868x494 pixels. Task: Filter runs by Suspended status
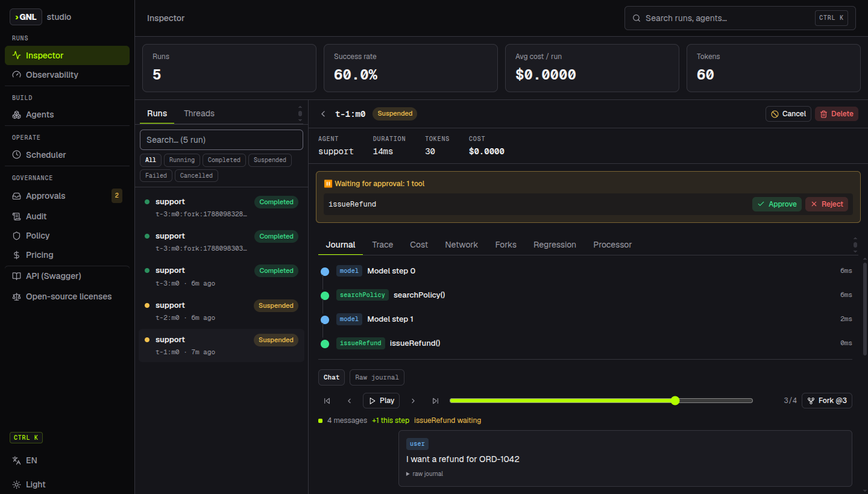point(269,160)
